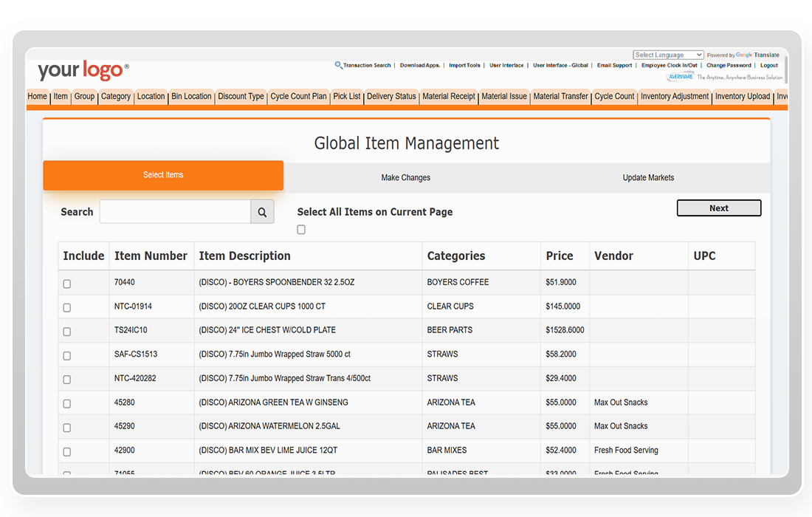The image size is (812, 517).
Task: Open the Select Language dropdown
Action: pyautogui.click(x=668, y=55)
